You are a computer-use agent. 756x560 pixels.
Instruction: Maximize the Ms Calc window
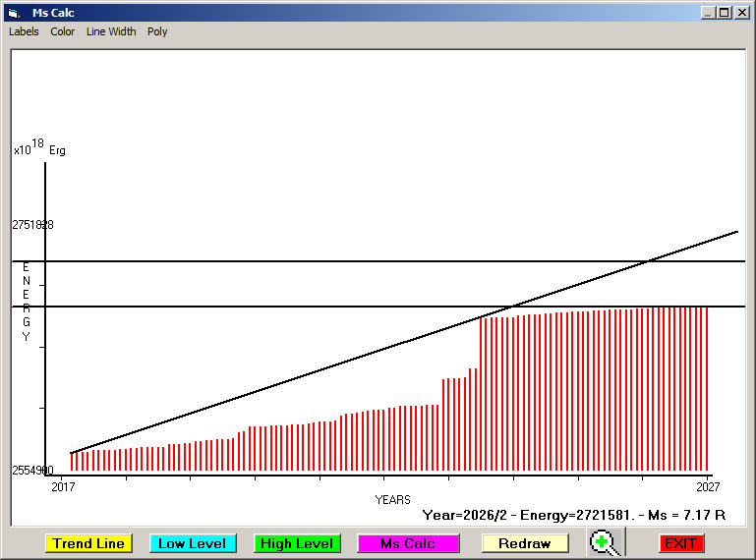[x=725, y=13]
